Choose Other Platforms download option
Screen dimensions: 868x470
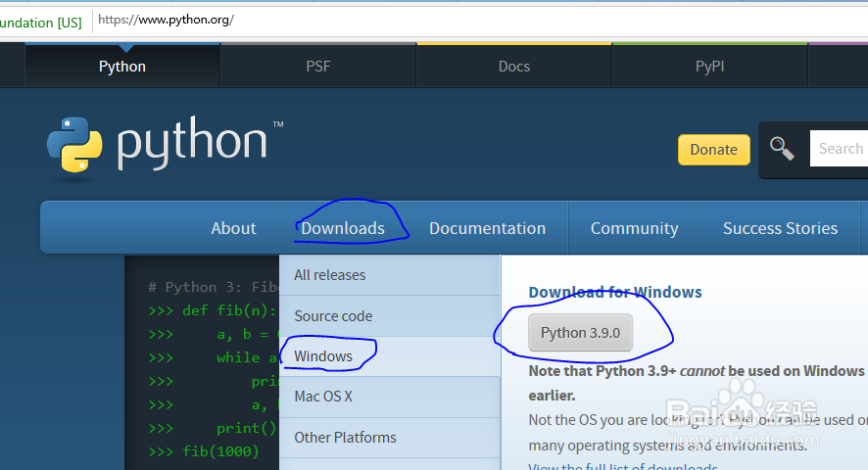pyautogui.click(x=345, y=438)
